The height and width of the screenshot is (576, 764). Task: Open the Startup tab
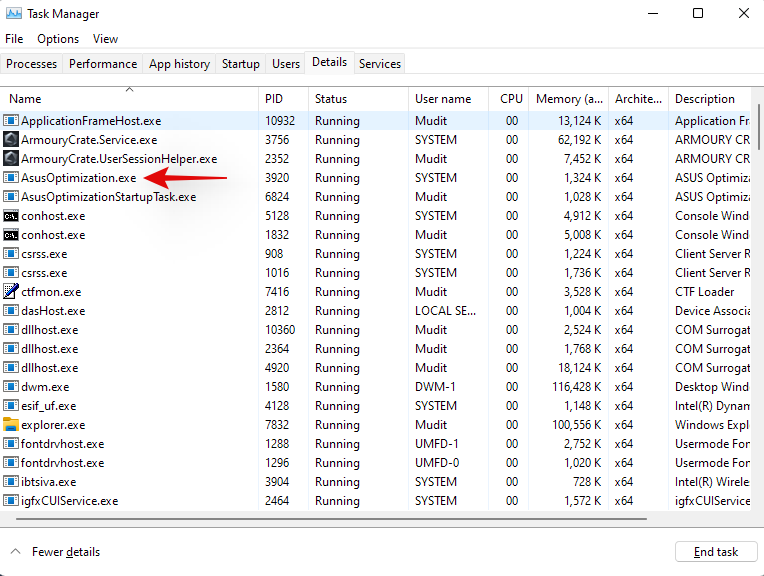240,64
